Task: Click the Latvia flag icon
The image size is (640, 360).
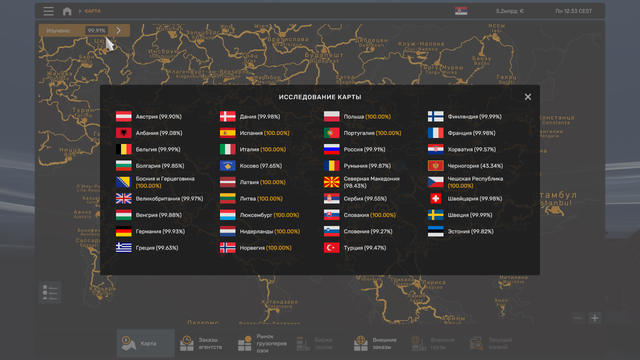Action: tap(228, 182)
